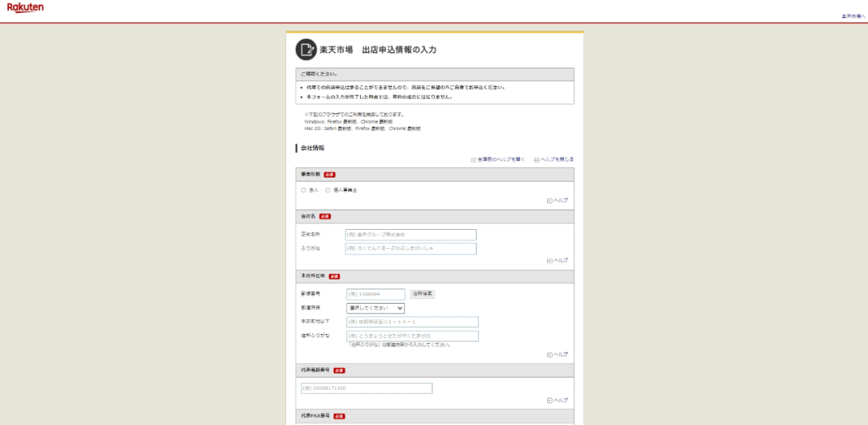Select the 法人 radio button
Image resolution: width=868 pixels, height=425 pixels.
coord(304,190)
